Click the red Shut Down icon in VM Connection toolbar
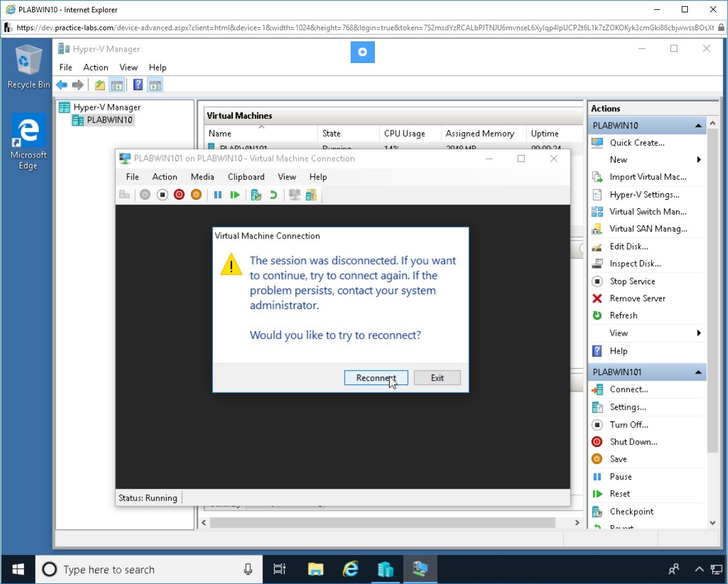The image size is (728, 584). pos(179,195)
